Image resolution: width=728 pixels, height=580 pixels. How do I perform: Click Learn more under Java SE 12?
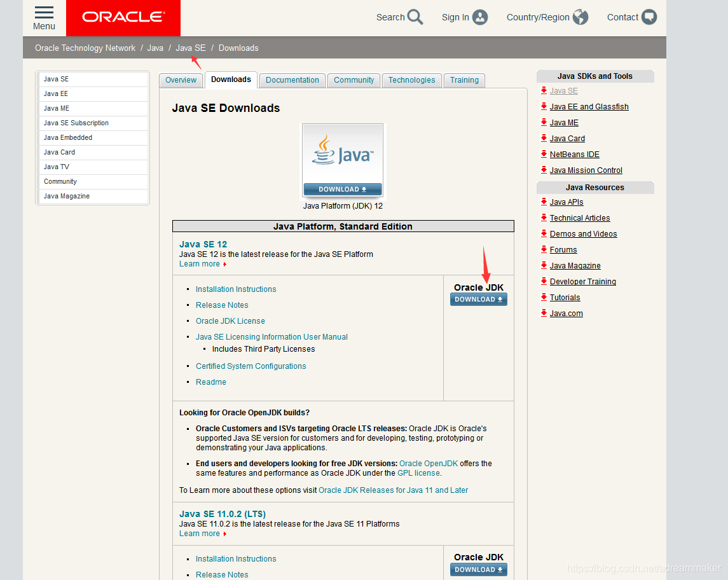(200, 264)
